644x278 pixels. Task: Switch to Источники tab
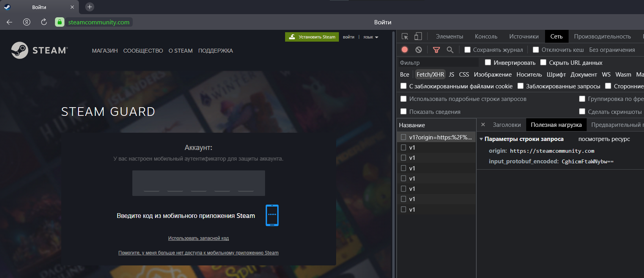[x=523, y=37]
